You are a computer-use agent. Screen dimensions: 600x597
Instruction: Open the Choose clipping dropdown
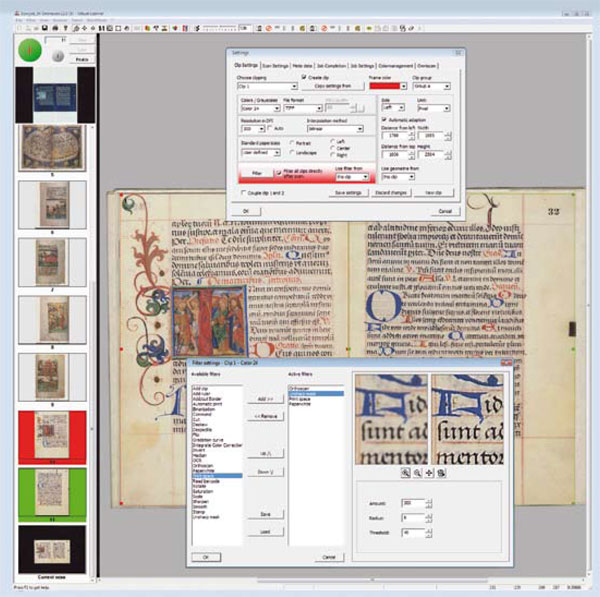point(267,86)
